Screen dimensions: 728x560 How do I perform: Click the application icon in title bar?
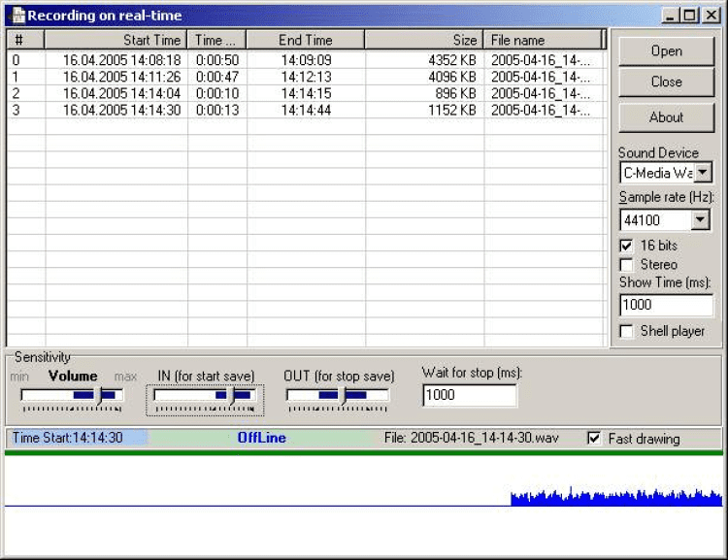point(18,16)
